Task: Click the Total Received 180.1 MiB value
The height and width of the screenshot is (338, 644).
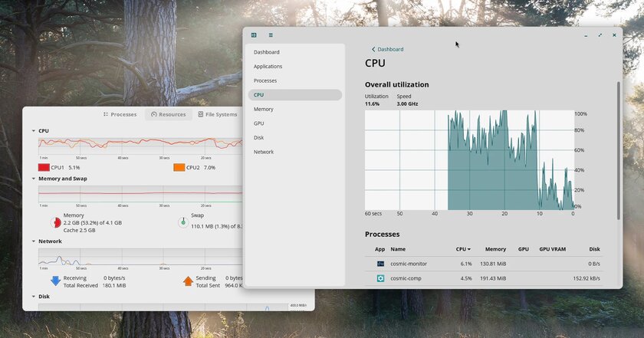Action: pyautogui.click(x=114, y=285)
